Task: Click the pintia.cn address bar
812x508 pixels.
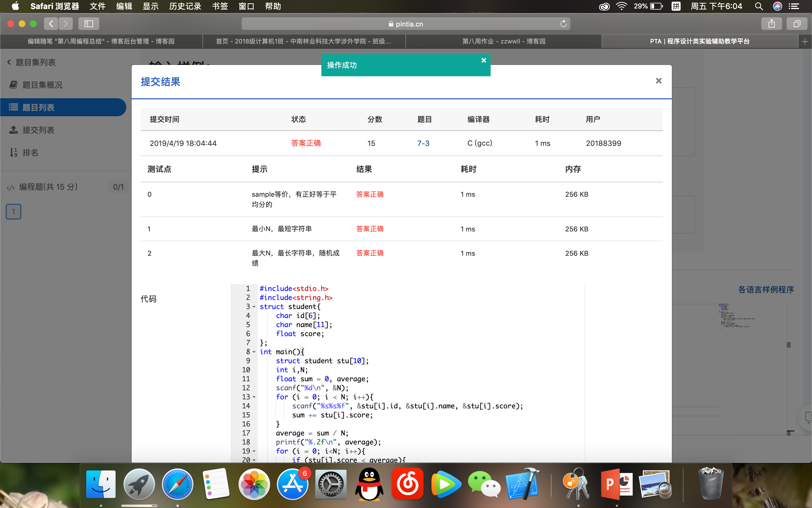Action: pos(406,23)
